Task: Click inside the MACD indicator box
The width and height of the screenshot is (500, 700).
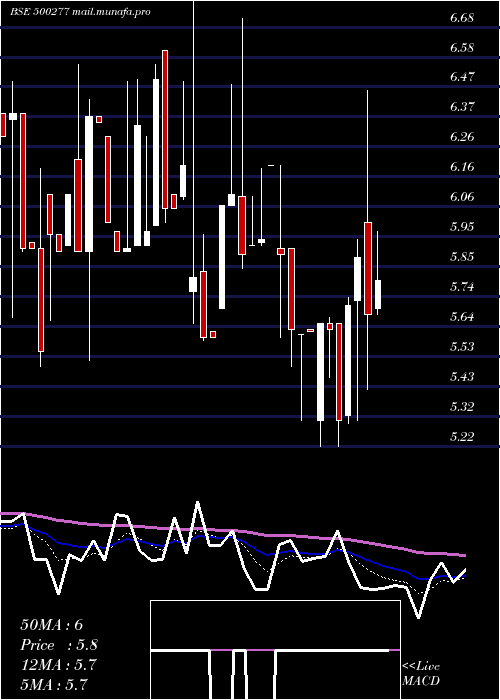Action: point(275,650)
